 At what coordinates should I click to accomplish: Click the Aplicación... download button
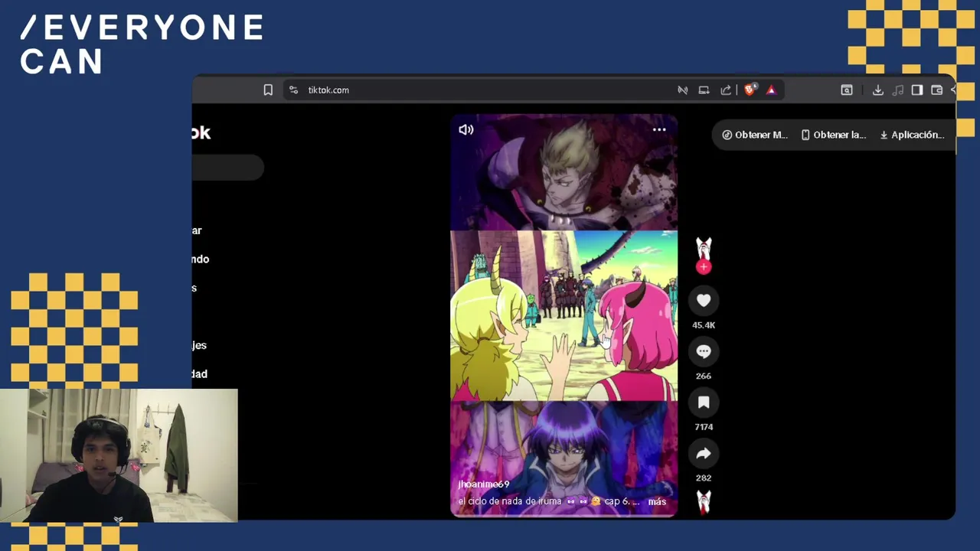tap(912, 135)
